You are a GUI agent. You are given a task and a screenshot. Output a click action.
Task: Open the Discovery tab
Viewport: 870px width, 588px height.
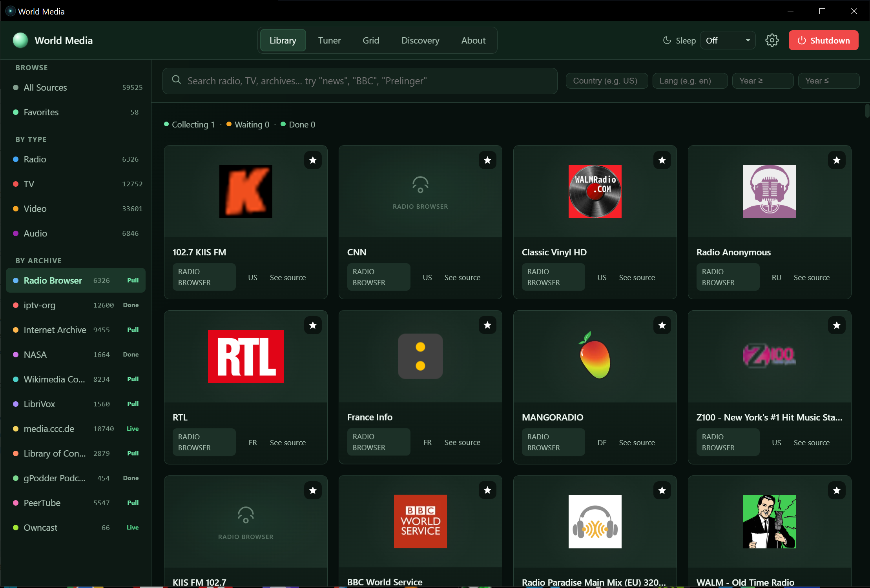[x=420, y=40]
